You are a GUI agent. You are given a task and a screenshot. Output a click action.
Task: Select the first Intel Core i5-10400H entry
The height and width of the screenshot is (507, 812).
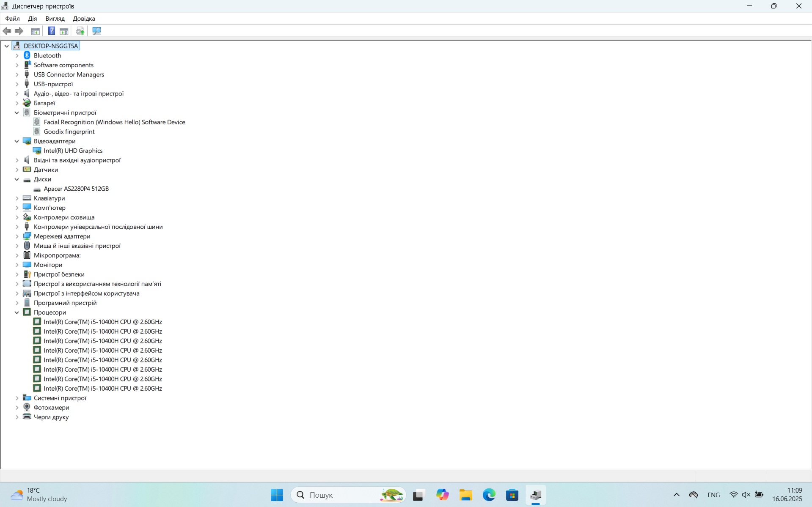coord(103,322)
